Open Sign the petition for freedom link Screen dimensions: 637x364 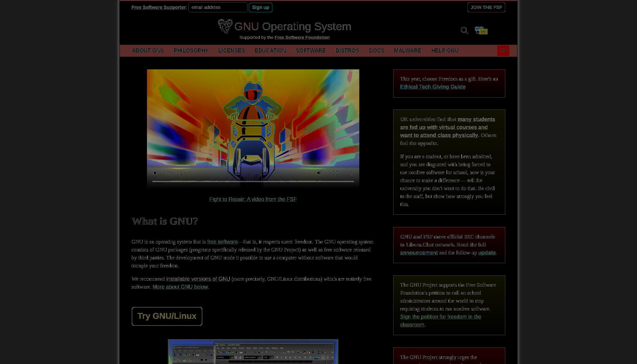click(x=441, y=321)
